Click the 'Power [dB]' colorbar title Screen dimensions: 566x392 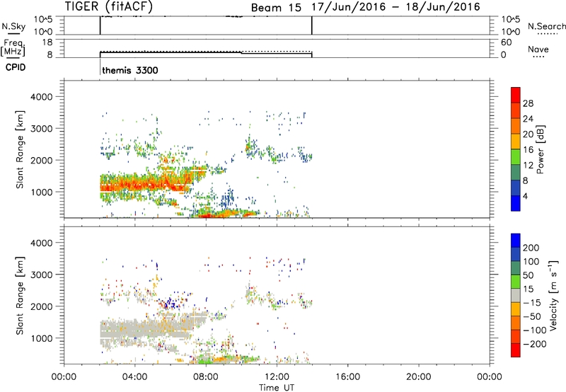click(x=540, y=149)
